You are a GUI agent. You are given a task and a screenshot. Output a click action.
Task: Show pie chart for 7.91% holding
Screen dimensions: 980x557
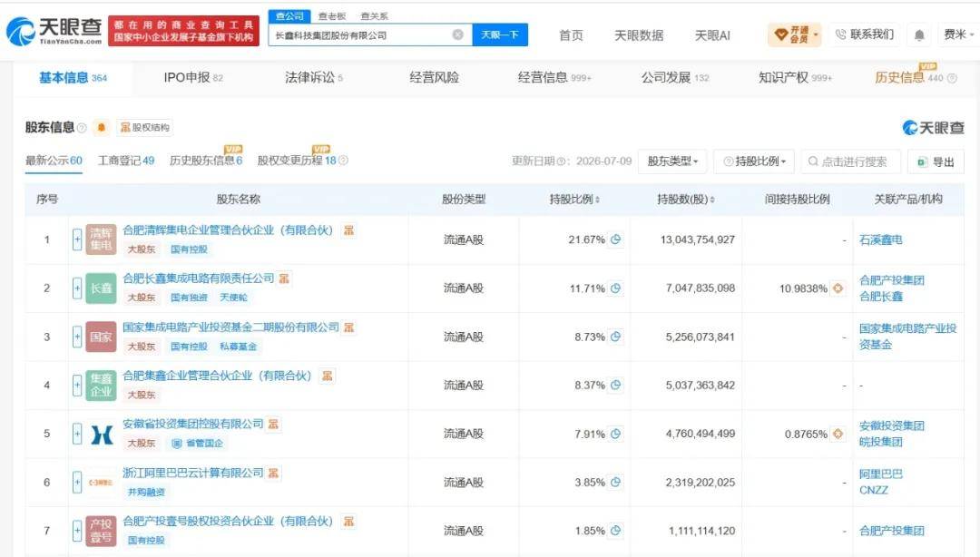(x=615, y=434)
